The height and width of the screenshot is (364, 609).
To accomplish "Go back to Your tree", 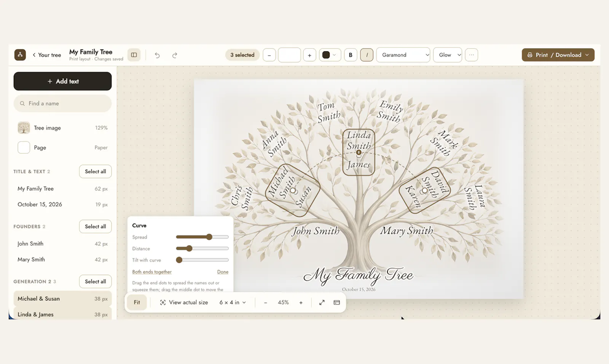I will coord(47,55).
